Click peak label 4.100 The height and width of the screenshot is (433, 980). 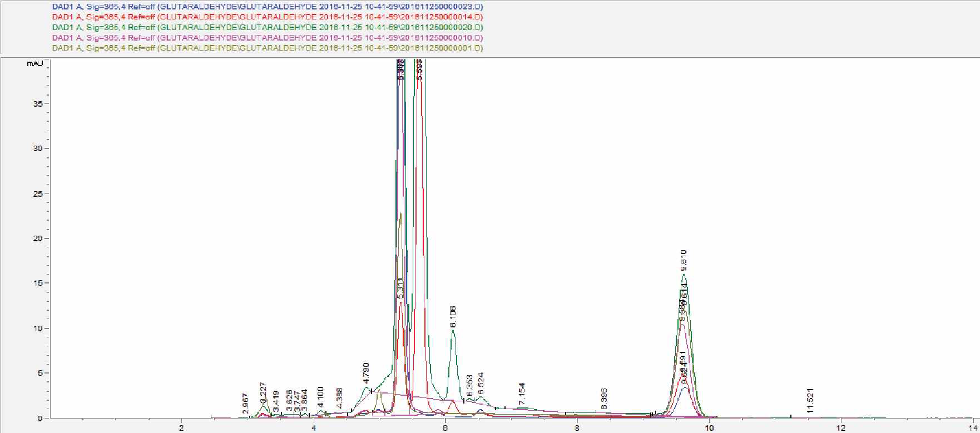point(320,397)
